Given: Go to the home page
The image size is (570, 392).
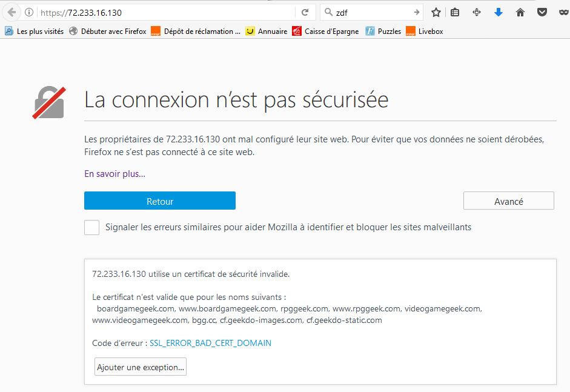Looking at the screenshot, I should point(520,12).
